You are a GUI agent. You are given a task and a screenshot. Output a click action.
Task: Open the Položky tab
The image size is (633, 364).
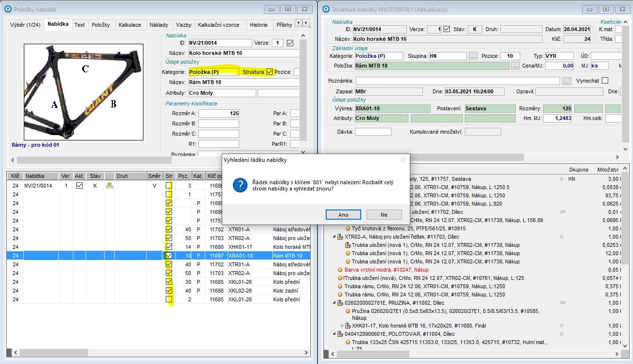point(101,25)
